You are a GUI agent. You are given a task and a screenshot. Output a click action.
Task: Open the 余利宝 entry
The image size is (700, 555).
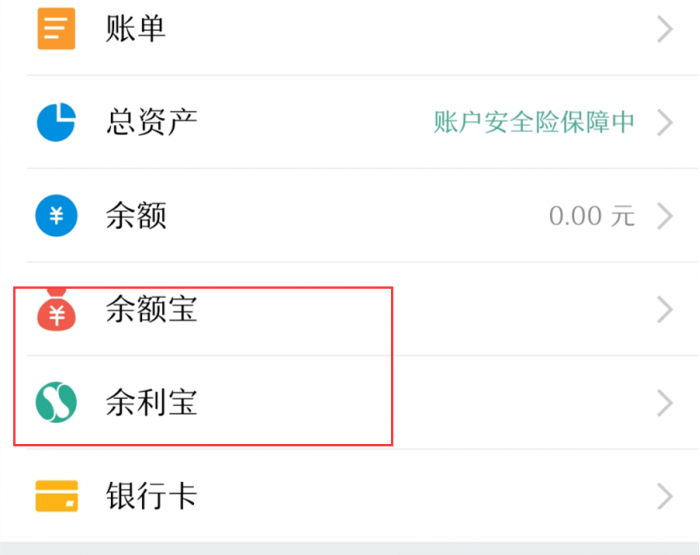point(151,403)
